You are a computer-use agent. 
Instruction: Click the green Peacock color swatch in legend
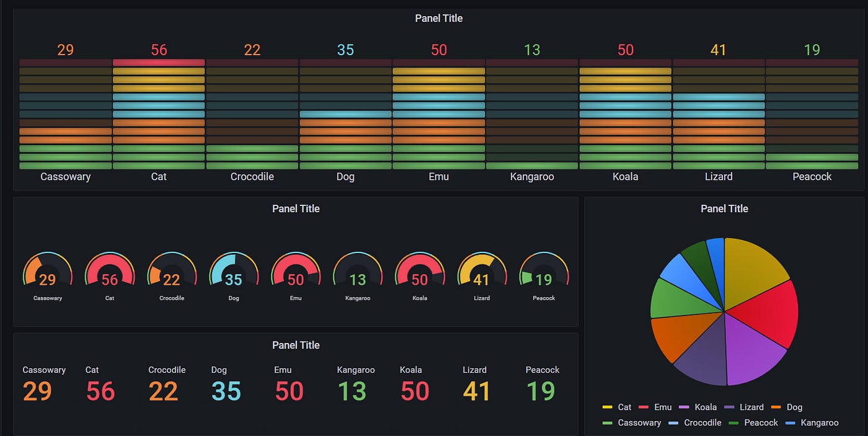coord(735,422)
